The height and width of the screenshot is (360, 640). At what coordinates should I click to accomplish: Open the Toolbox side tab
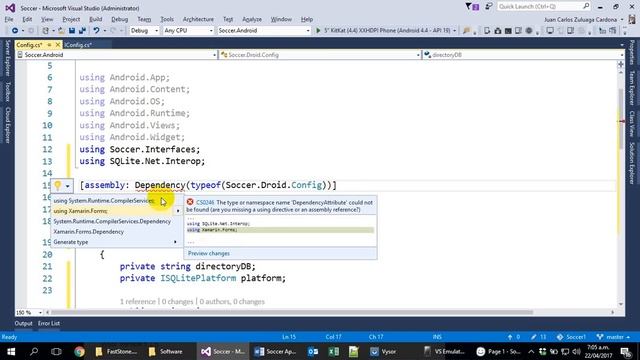click(7, 91)
